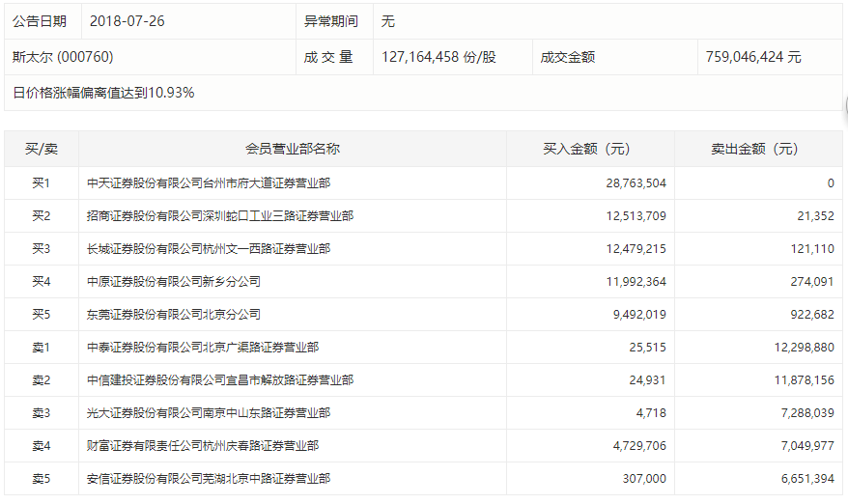The image size is (848, 504).
Task: Click the 会员营业部名称 column header
Action: point(292,150)
